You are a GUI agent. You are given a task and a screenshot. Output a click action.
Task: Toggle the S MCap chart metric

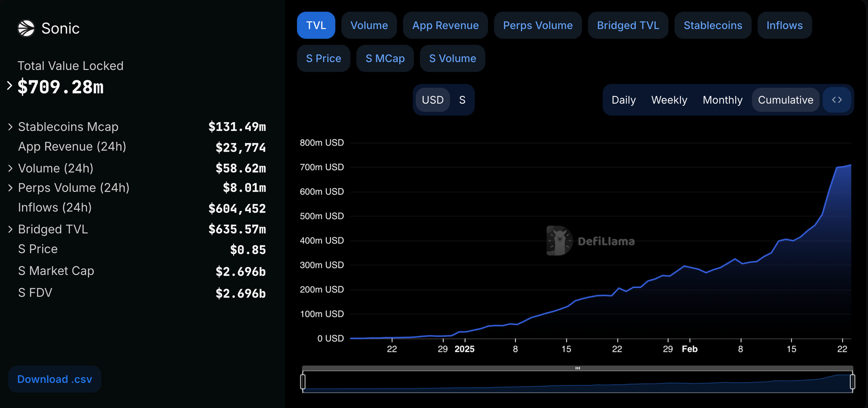pos(385,58)
